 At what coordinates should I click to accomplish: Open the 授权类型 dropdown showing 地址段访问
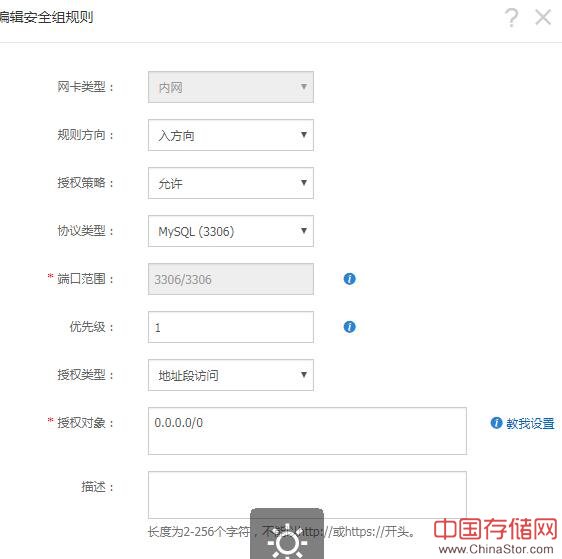coord(231,375)
